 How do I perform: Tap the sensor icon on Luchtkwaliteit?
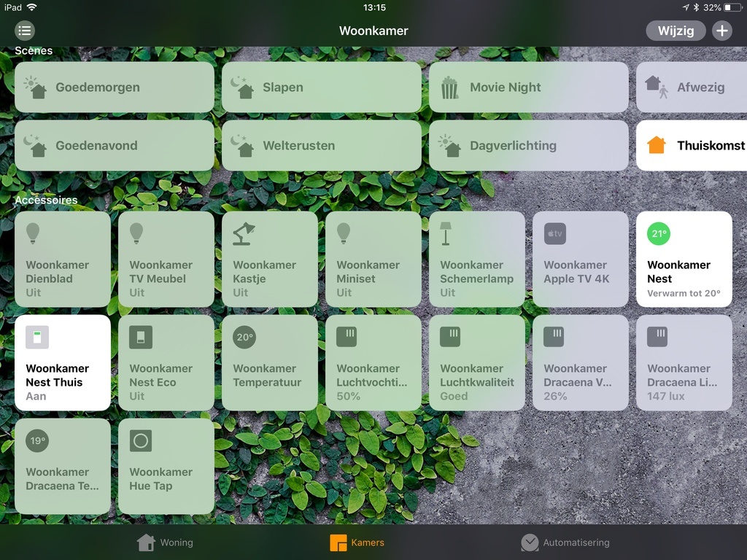coord(450,337)
